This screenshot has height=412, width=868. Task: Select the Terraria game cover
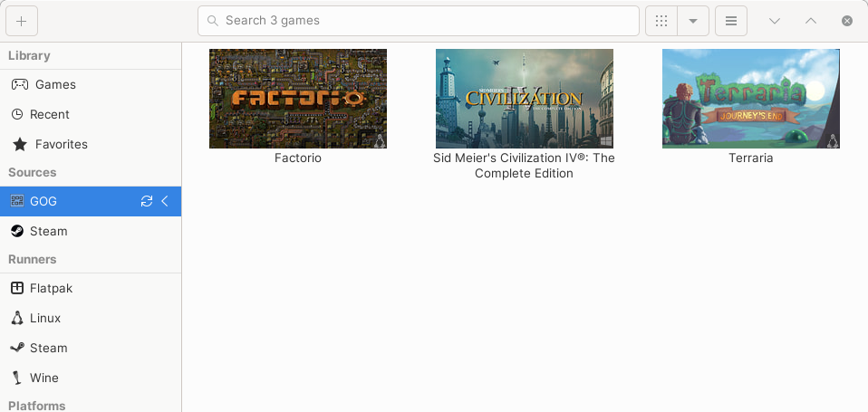pos(750,99)
